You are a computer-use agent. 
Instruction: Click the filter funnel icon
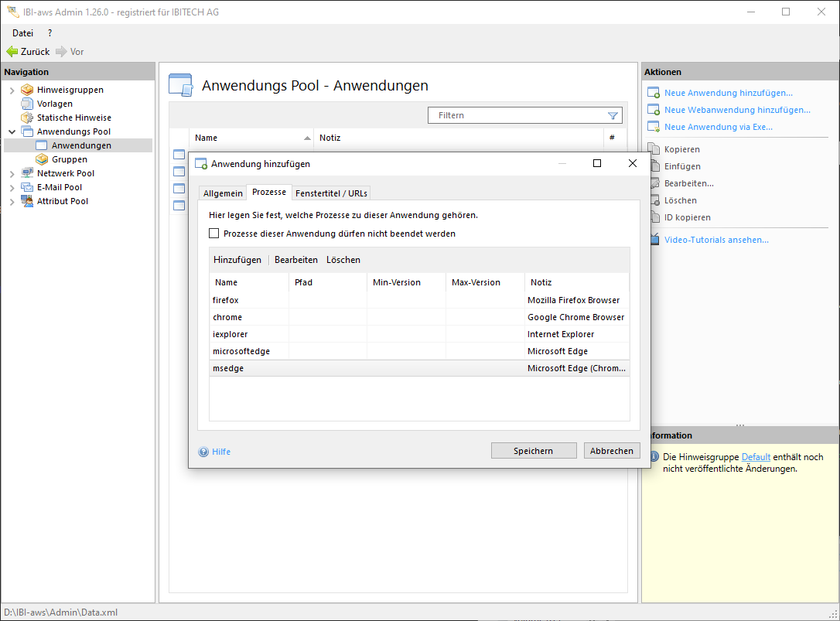[613, 116]
